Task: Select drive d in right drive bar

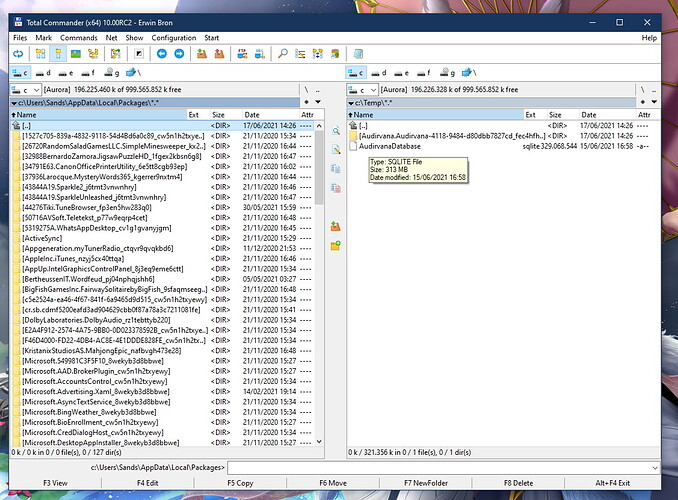Action: 379,73
